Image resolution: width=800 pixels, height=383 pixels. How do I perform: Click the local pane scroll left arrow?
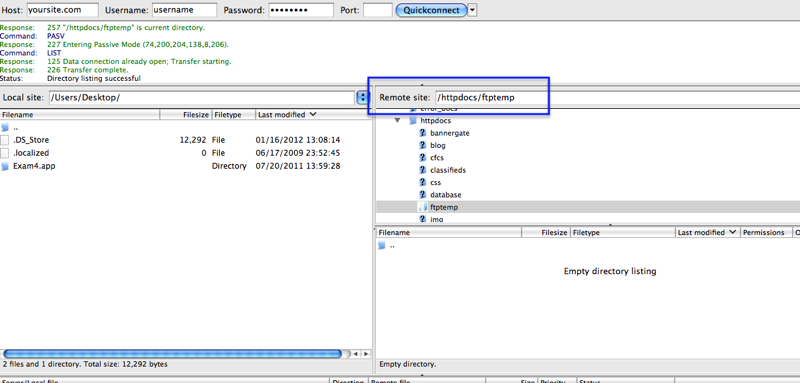pyautogui.click(x=356, y=353)
